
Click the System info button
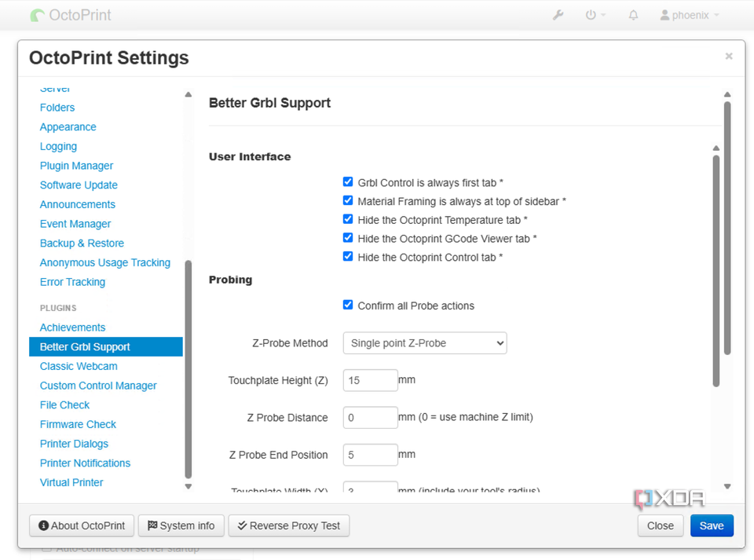point(181,526)
